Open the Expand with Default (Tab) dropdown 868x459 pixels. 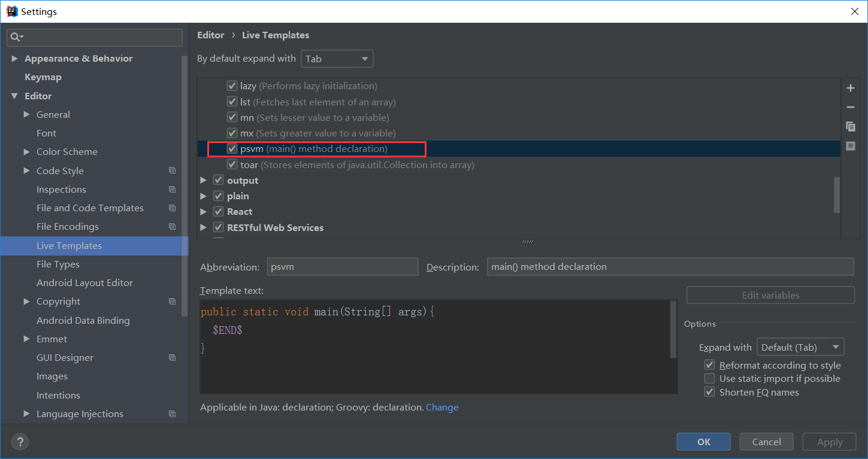pyautogui.click(x=800, y=347)
